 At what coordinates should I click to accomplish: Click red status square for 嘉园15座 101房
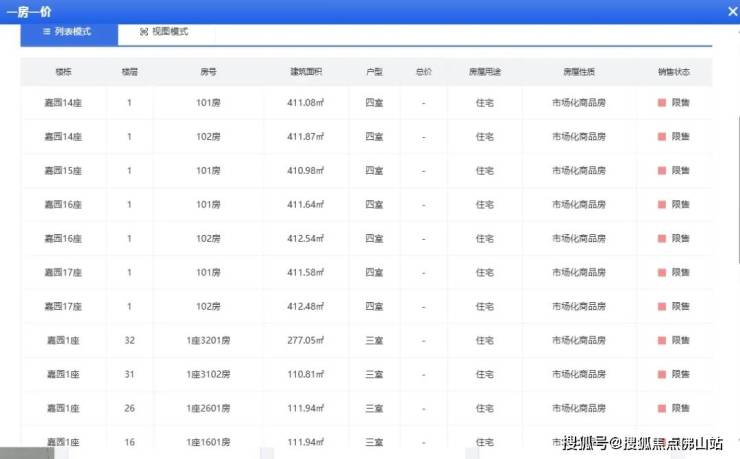[662, 171]
